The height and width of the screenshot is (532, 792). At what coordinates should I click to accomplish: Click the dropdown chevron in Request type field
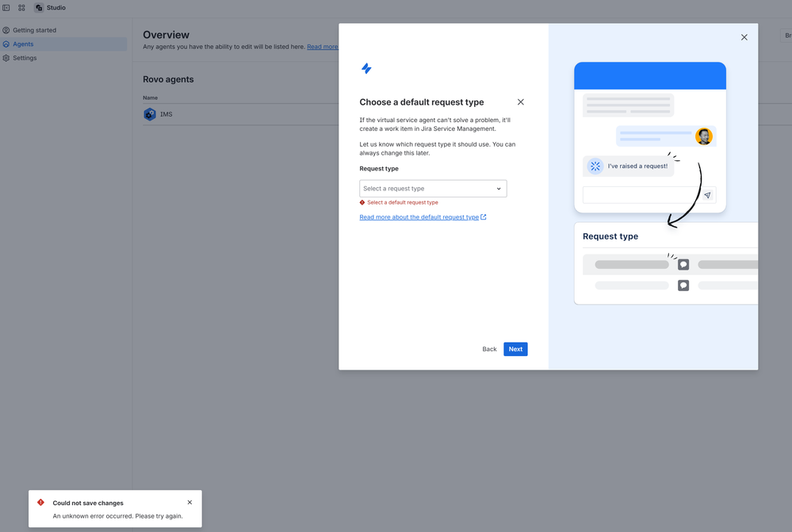pyautogui.click(x=499, y=189)
